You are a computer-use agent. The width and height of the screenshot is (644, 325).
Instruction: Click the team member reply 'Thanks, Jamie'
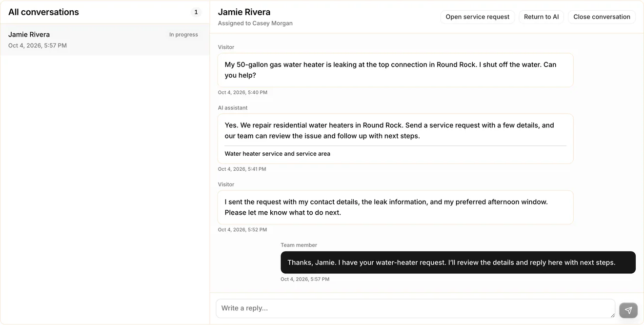pyautogui.click(x=458, y=263)
